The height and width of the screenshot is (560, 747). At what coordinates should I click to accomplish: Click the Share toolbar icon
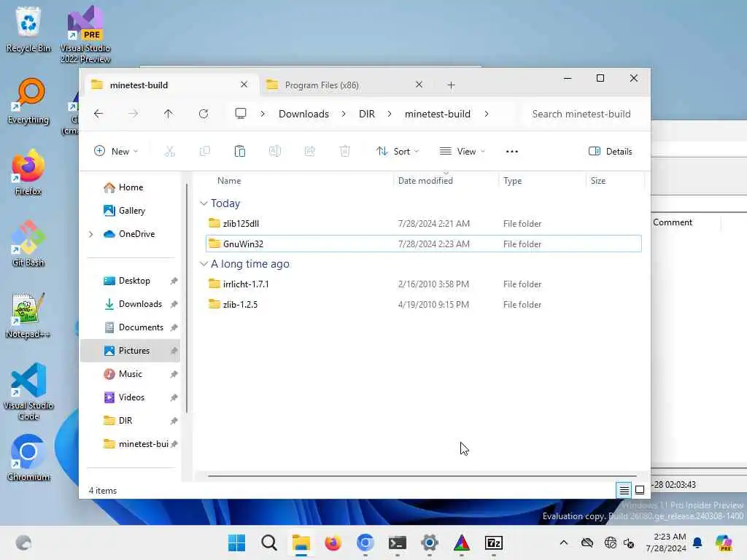click(309, 152)
